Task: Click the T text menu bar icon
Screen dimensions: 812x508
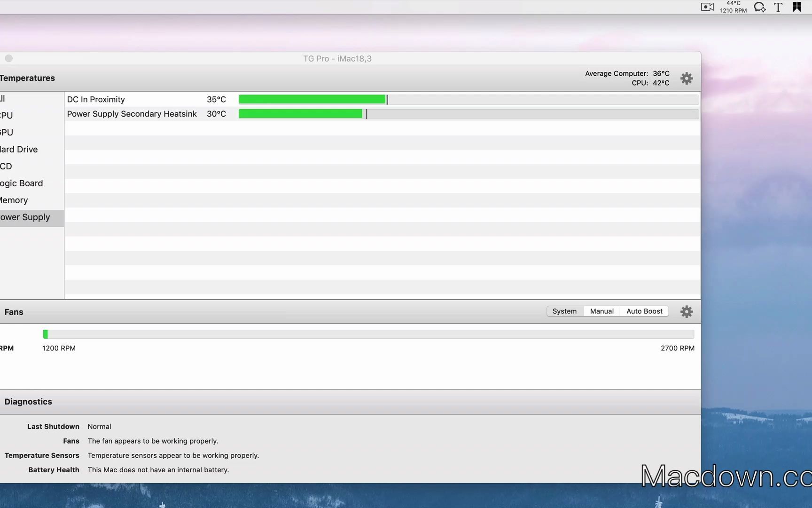Action: tap(778, 7)
